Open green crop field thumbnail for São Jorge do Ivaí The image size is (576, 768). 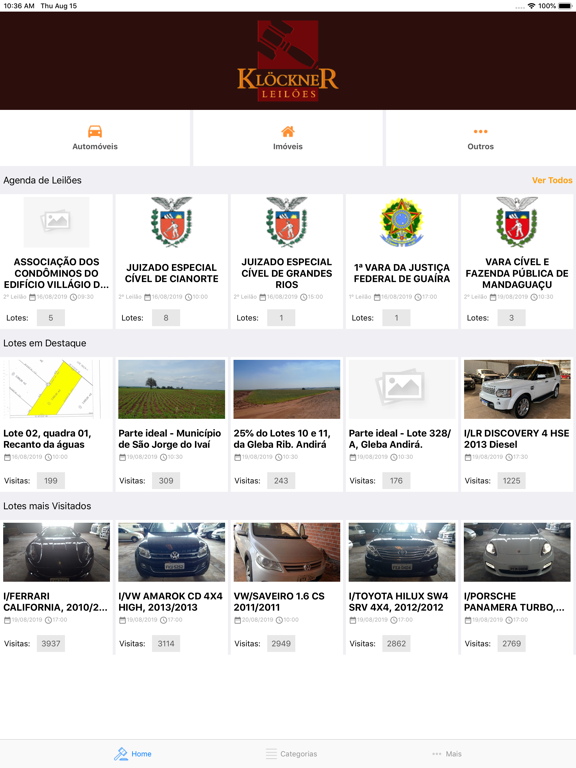point(171,389)
